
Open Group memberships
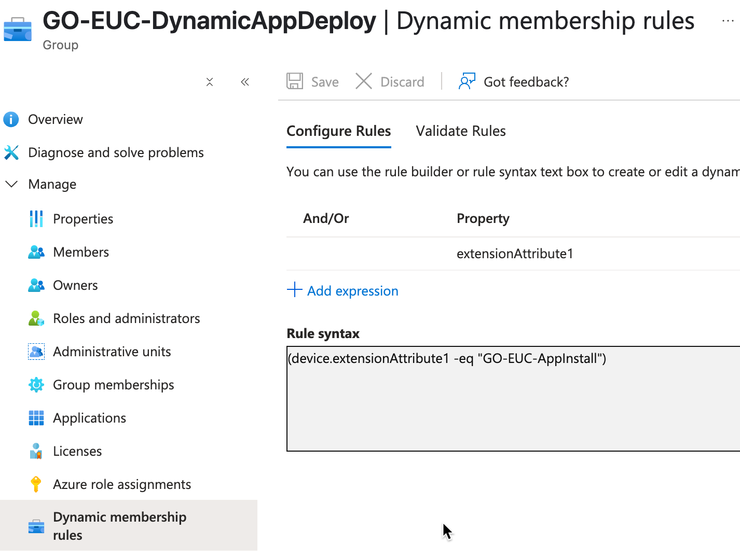pos(114,385)
